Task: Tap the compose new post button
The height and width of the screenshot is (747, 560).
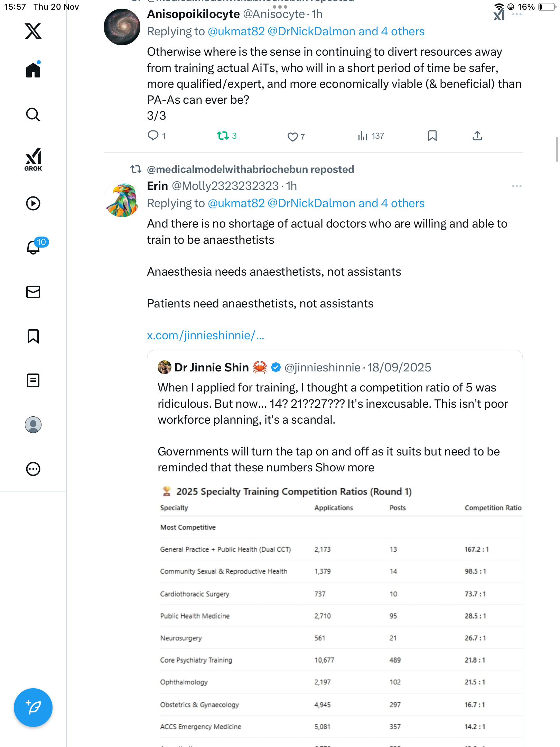Action: tap(33, 708)
